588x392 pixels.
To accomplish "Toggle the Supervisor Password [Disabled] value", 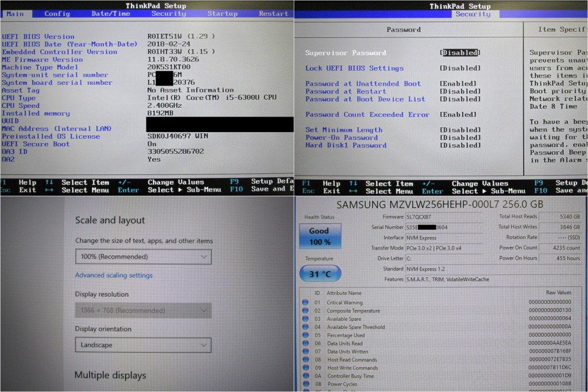I will (x=460, y=52).
